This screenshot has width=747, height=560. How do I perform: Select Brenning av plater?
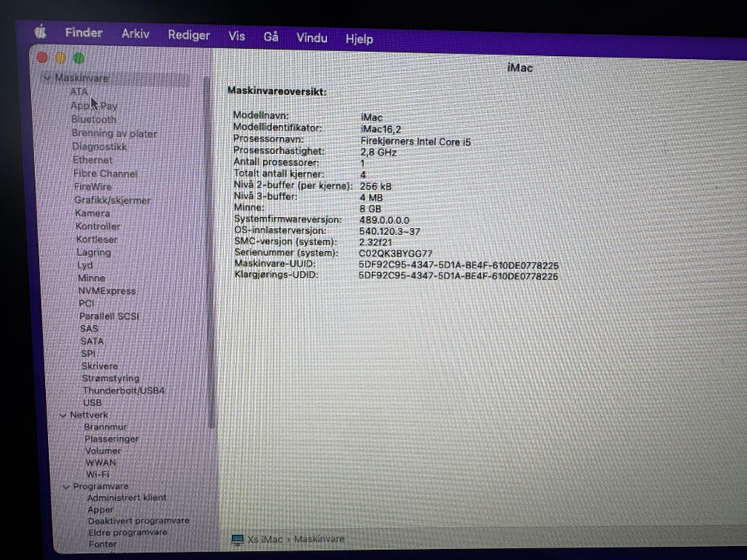pyautogui.click(x=114, y=133)
